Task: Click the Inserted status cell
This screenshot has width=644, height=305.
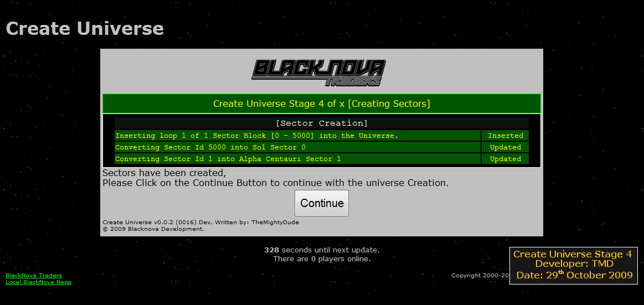Action: point(506,136)
